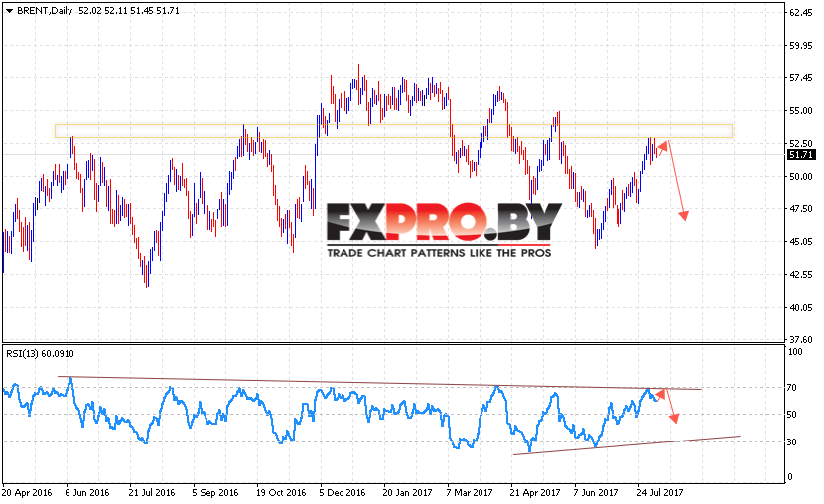Select the 40.05 price axis label
The height and width of the screenshot is (504, 824).
801,308
